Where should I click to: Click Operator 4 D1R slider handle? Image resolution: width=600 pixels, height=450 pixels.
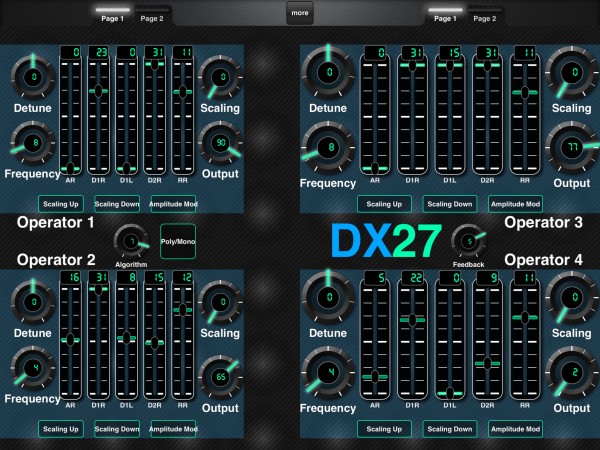(x=412, y=320)
